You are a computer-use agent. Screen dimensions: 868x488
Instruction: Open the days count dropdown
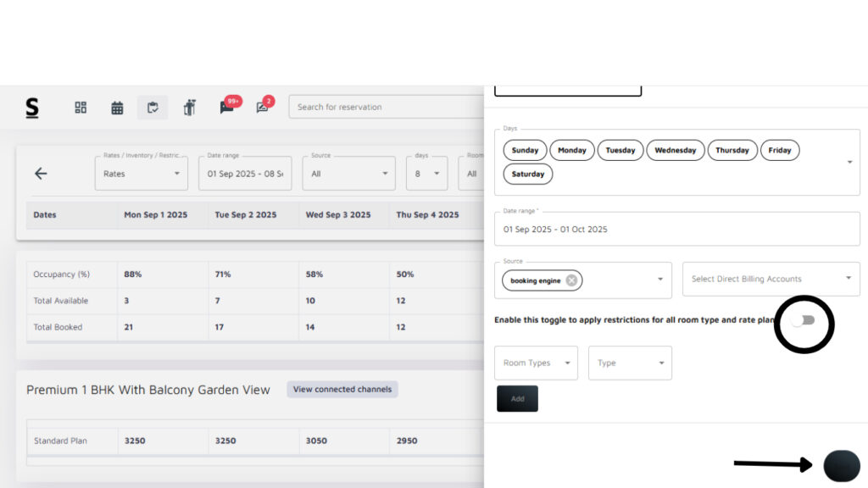click(x=427, y=174)
